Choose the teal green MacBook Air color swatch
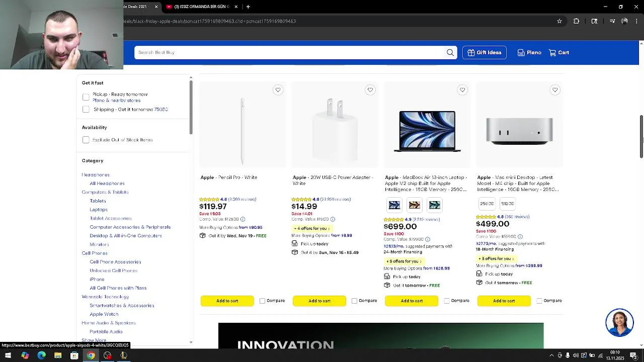This screenshot has width=644, height=362. [435, 205]
